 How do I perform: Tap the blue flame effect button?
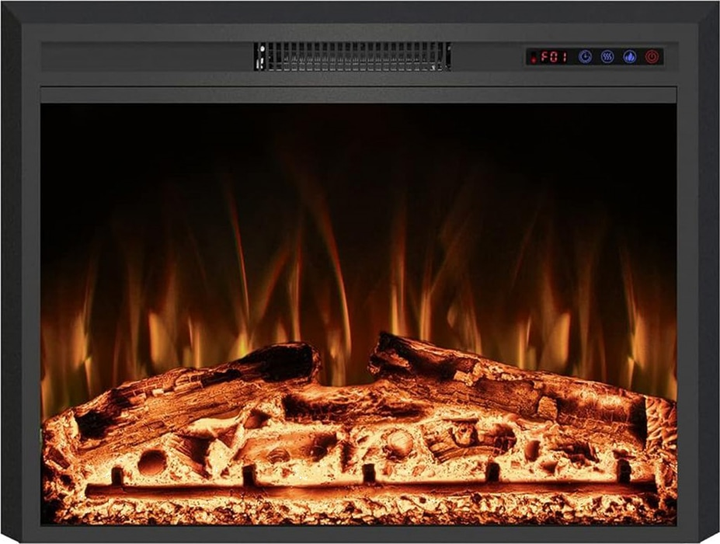630,57
